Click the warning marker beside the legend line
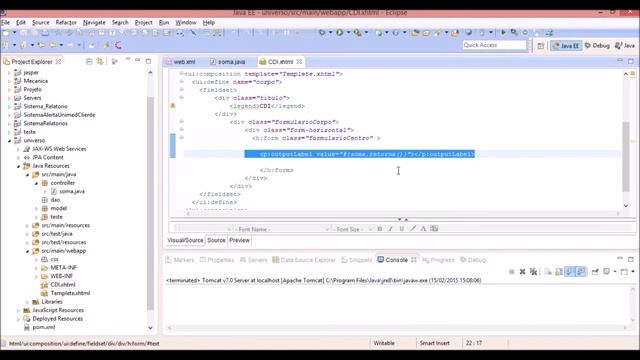This screenshot has width=640, height=360. [173, 106]
